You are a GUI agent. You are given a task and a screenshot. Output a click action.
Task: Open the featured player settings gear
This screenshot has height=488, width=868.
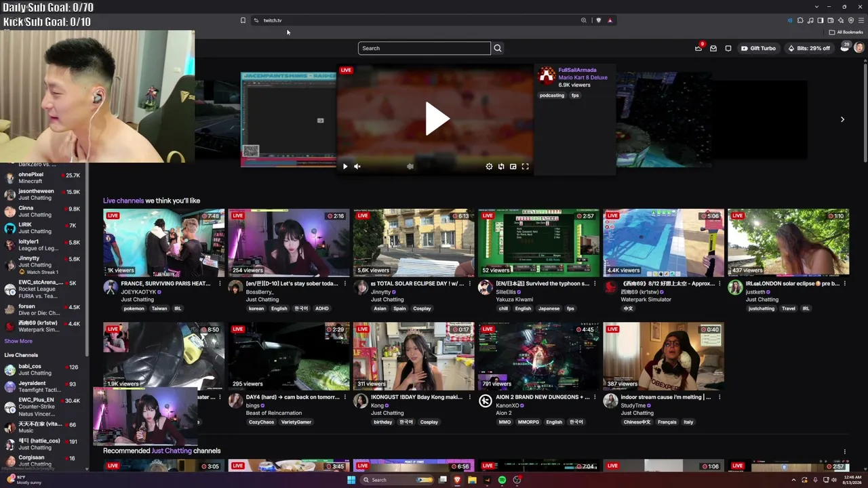point(489,167)
